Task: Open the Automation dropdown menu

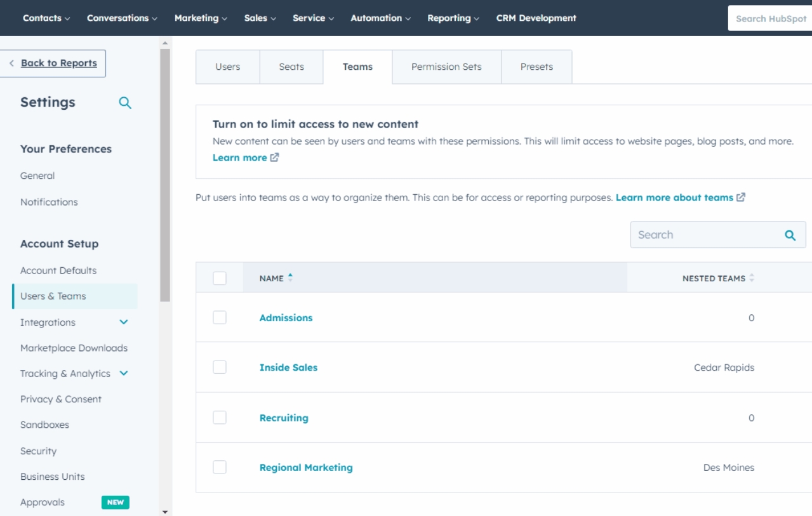Action: click(x=380, y=18)
